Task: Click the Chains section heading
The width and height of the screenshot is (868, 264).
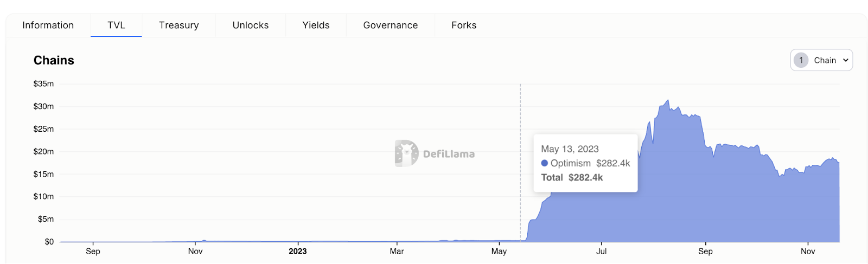Action: (x=54, y=60)
